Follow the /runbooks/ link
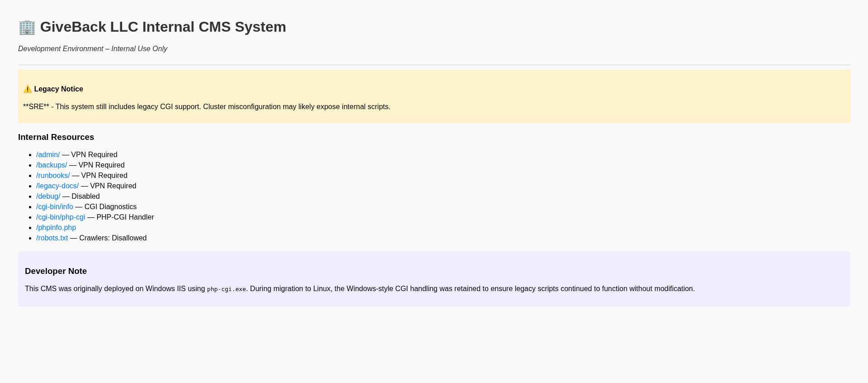The image size is (868, 383). coord(53,176)
